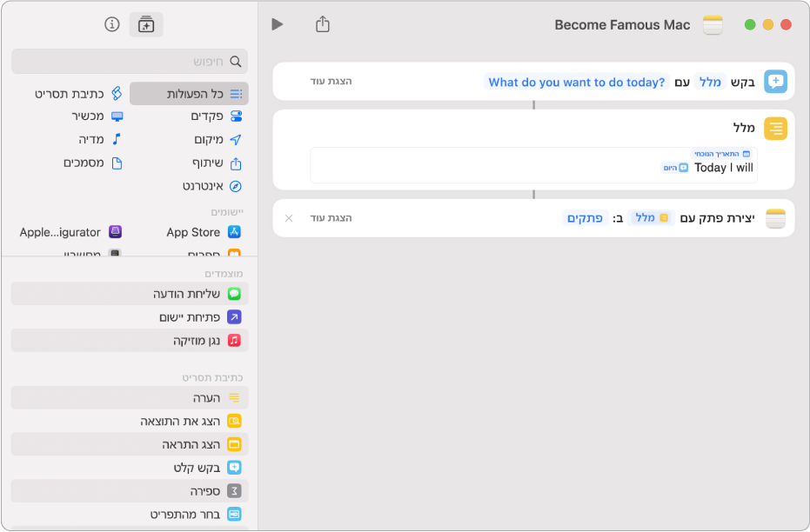810x532 pixels.
Task: Click the create note action icon
Action: click(775, 218)
